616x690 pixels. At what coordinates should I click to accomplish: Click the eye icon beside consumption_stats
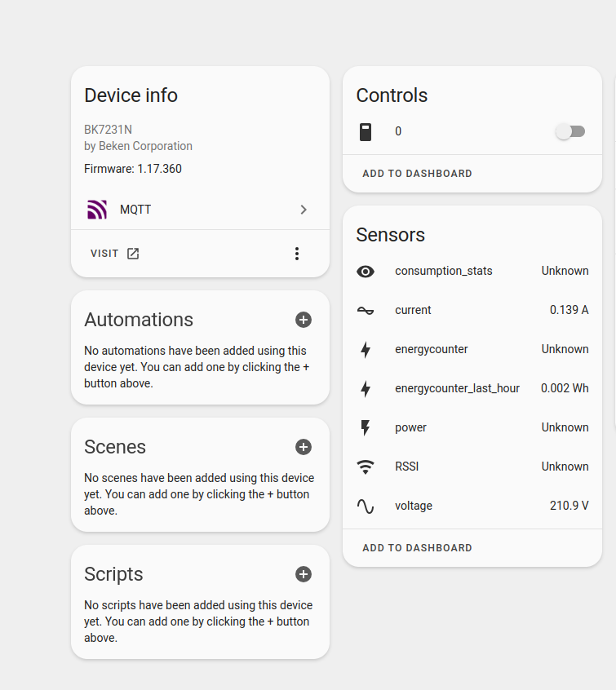click(366, 271)
